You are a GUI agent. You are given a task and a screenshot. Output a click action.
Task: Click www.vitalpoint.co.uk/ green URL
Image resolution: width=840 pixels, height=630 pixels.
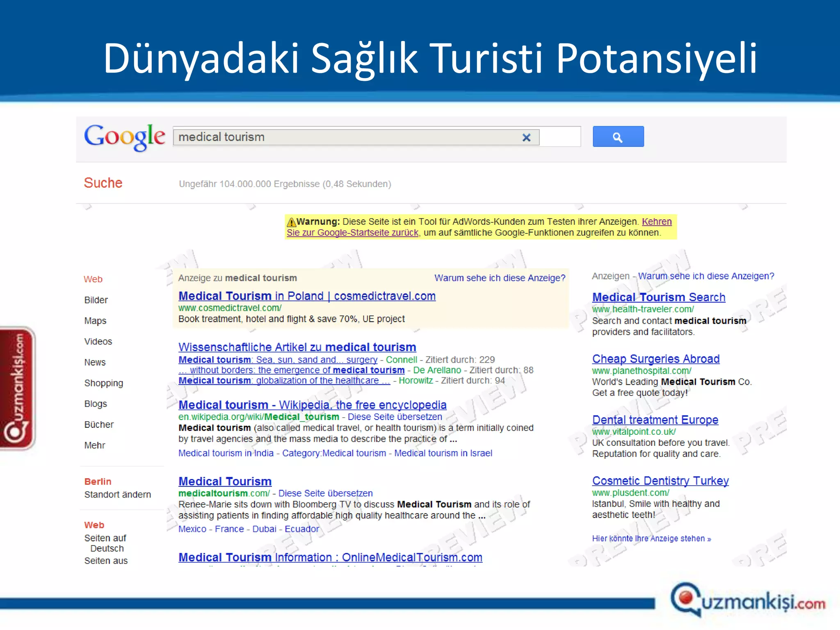pyautogui.click(x=634, y=432)
